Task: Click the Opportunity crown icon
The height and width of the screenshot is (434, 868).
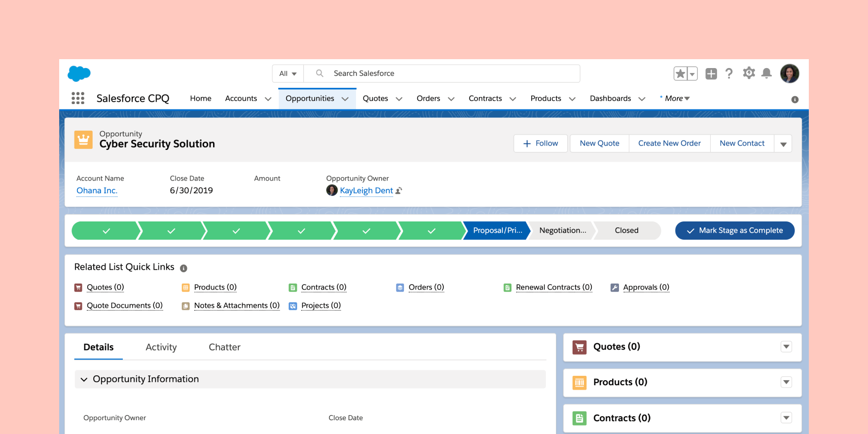Action: coord(83,140)
